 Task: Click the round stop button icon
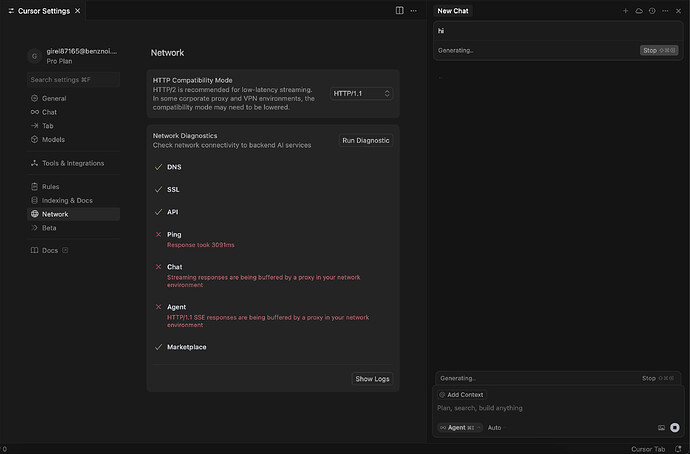(675, 428)
